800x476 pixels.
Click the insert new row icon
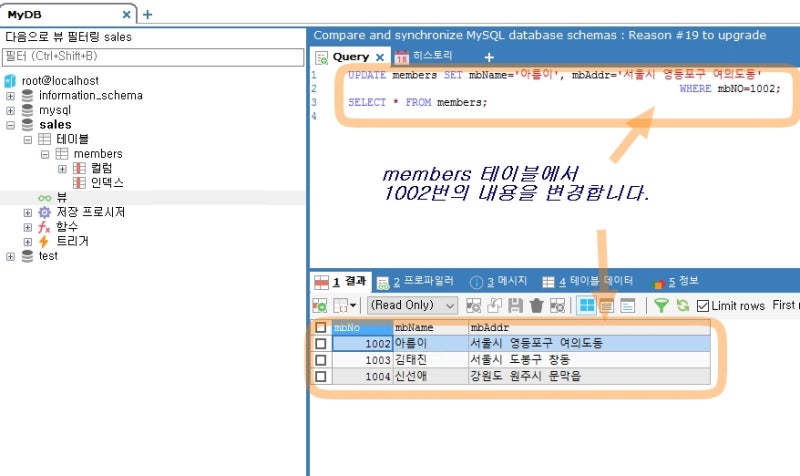coord(473,306)
